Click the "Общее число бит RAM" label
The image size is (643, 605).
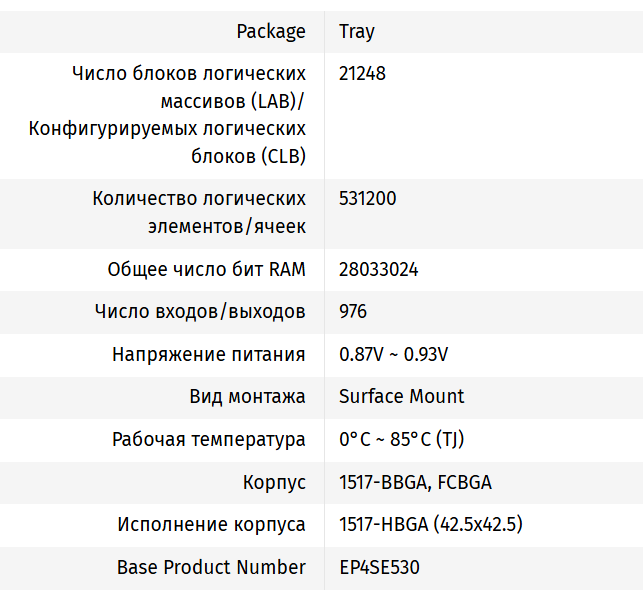[206, 269]
